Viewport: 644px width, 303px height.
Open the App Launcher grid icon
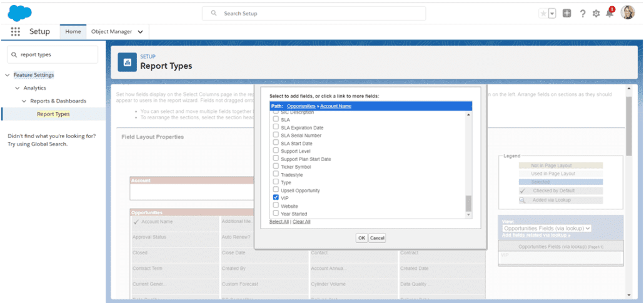click(15, 31)
